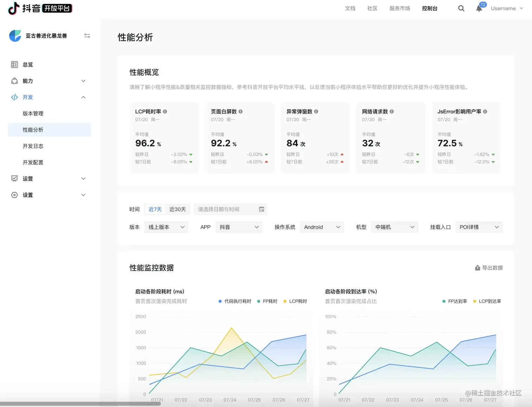Click the 性能监控数据 section heading

152,268
